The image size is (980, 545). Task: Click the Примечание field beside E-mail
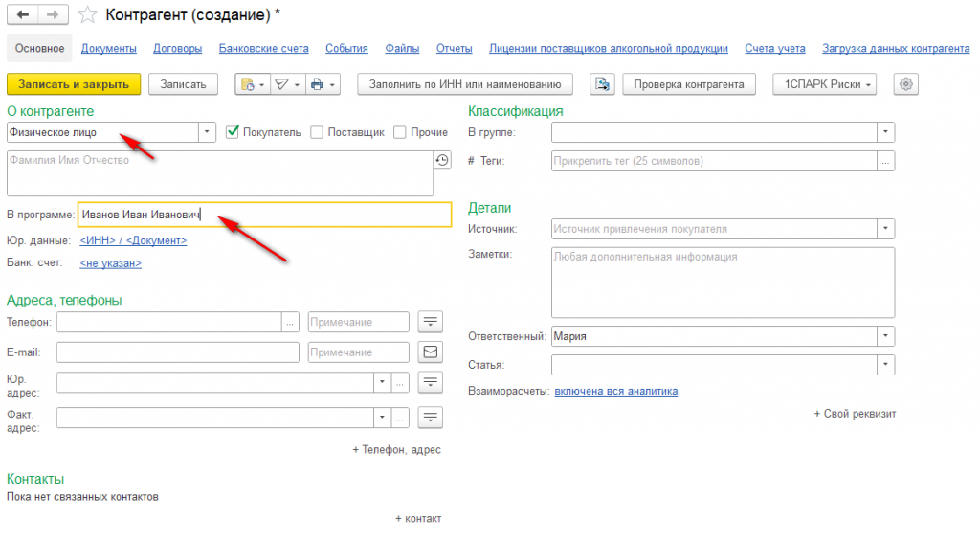click(x=359, y=352)
